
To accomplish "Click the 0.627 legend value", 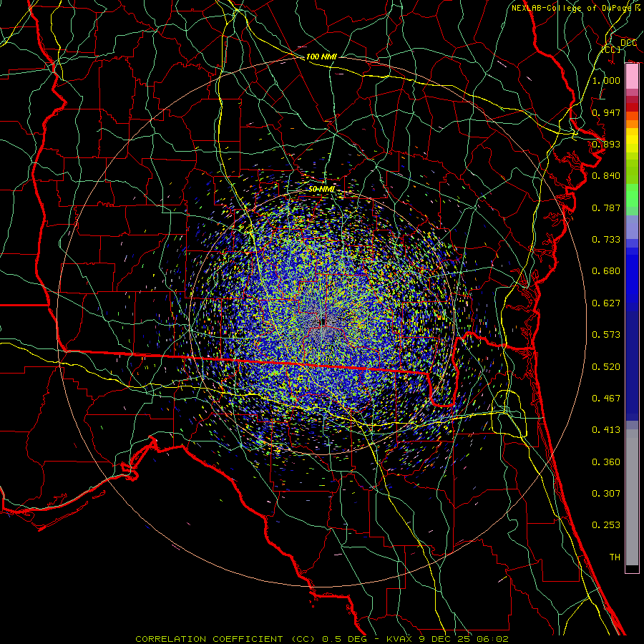I will [x=606, y=303].
